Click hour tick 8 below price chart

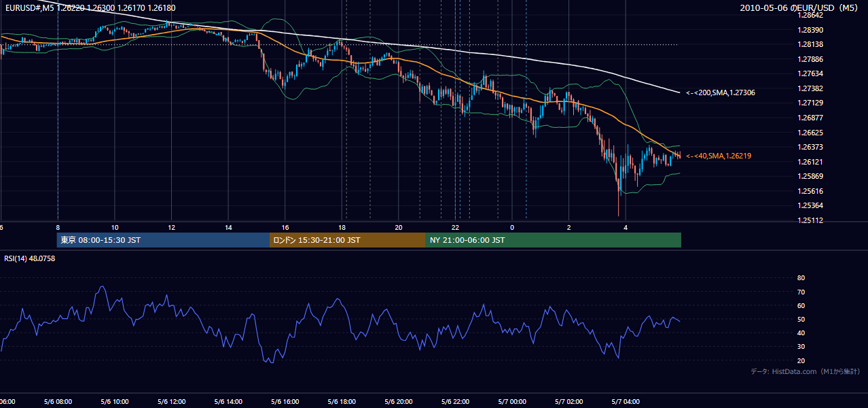58,227
